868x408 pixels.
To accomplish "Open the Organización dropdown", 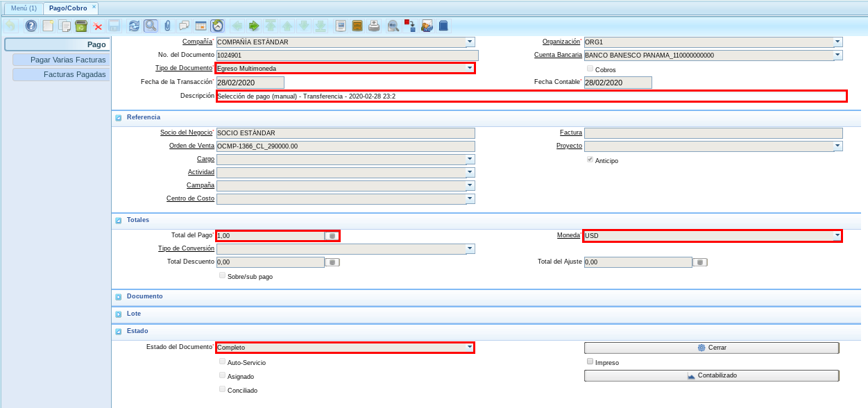I will click(x=838, y=42).
